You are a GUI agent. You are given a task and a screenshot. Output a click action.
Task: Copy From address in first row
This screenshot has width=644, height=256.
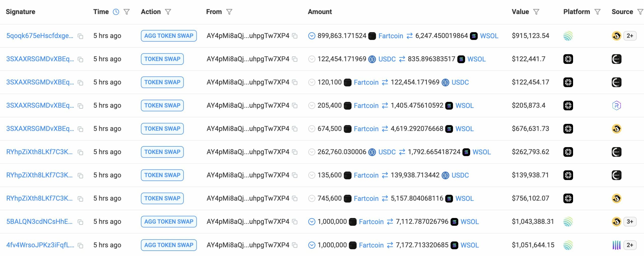coord(295,36)
